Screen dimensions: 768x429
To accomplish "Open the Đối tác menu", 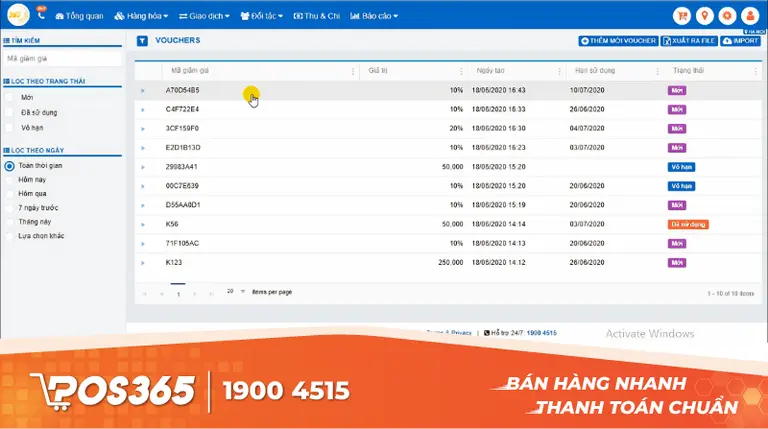I will pos(262,16).
